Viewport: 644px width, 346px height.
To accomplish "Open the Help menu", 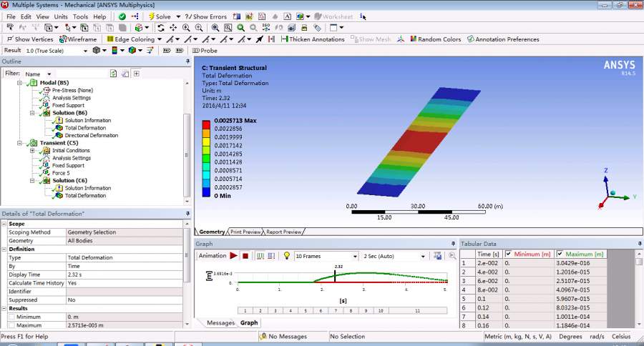I will 99,16.
